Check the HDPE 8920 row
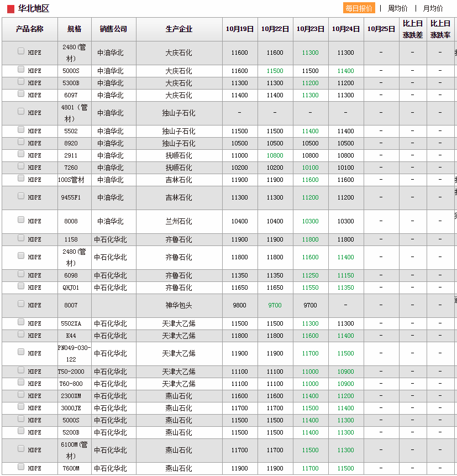Screen dimensions: 457x476 click(x=21, y=142)
